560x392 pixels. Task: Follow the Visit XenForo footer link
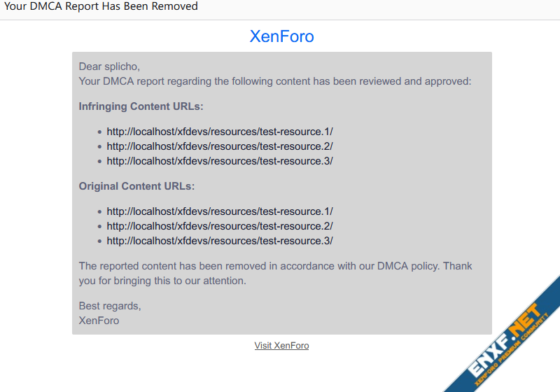(x=281, y=346)
